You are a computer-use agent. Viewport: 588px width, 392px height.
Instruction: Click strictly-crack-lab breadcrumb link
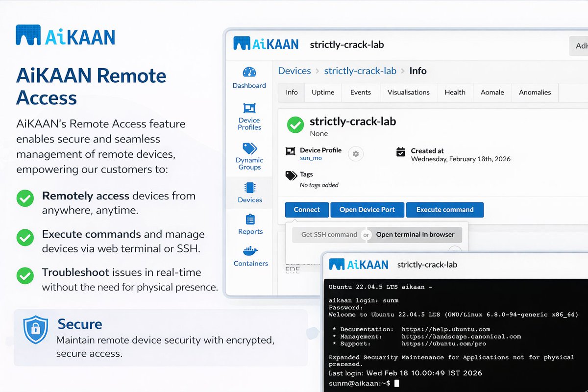(x=360, y=71)
